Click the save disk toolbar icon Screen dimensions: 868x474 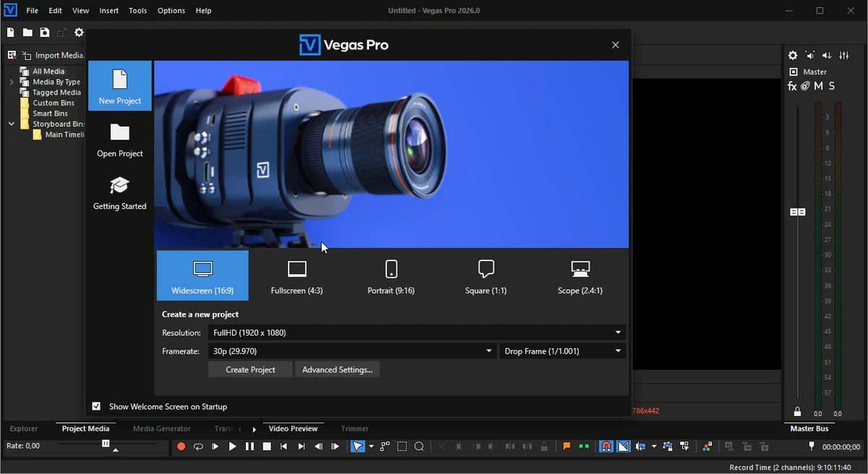(45, 33)
